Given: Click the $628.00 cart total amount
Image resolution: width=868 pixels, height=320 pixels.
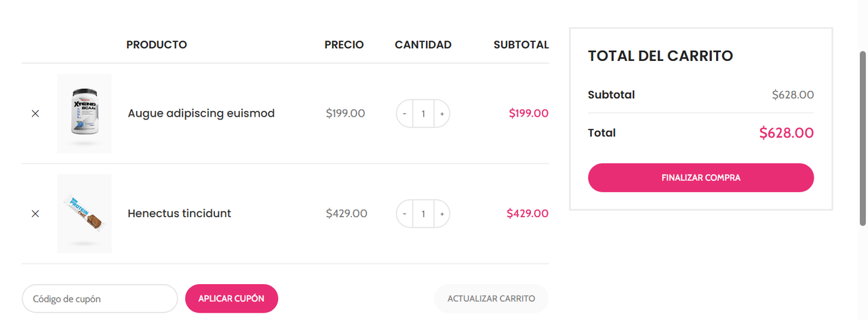Looking at the screenshot, I should [786, 133].
